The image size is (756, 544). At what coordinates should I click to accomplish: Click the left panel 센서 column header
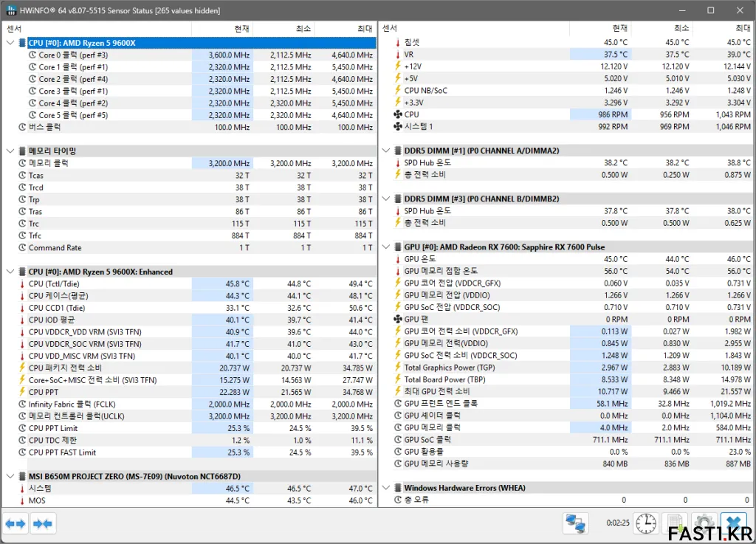[x=97, y=29]
